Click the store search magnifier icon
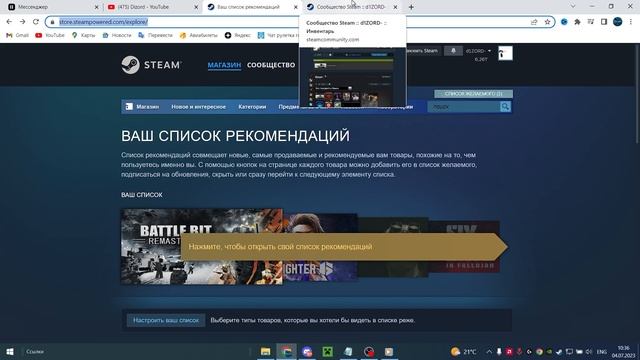Screen dimensions: 640x360 (x=505, y=107)
